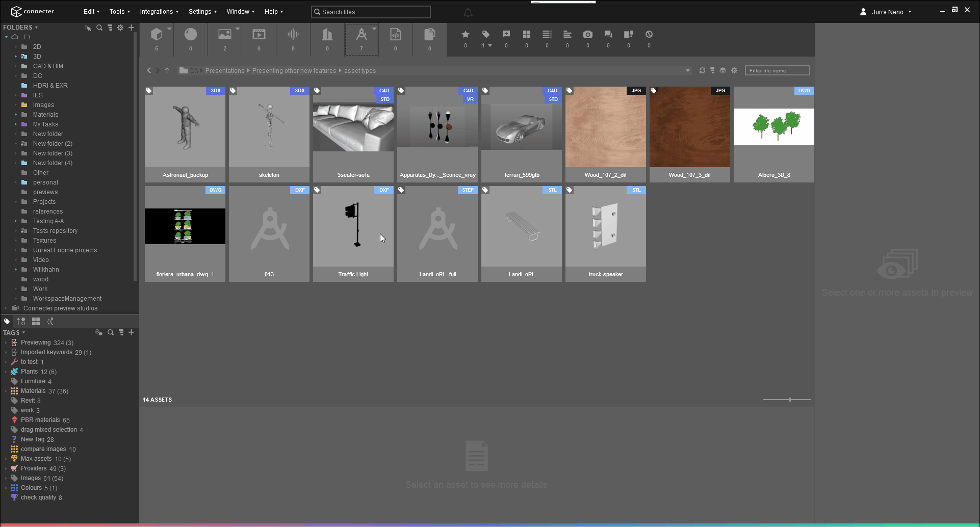Screen dimensions: 980x527
Task: Toggle the blocked assets filter icon
Action: tap(649, 34)
